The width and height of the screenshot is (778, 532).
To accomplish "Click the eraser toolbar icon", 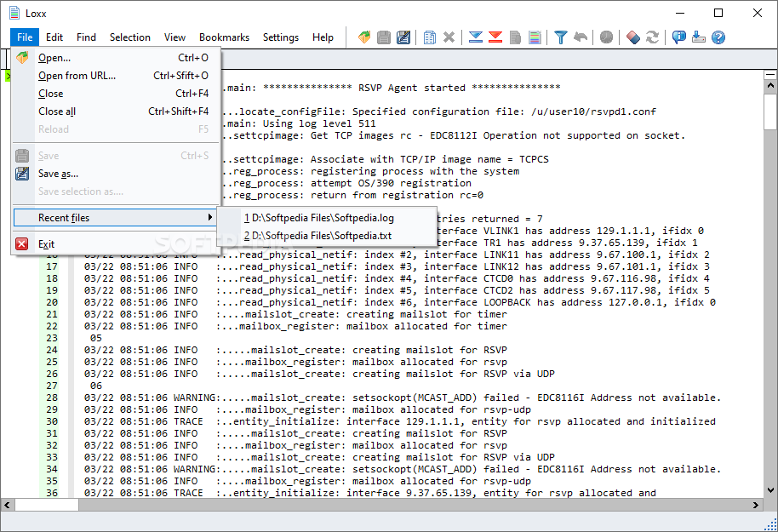I will coord(632,37).
